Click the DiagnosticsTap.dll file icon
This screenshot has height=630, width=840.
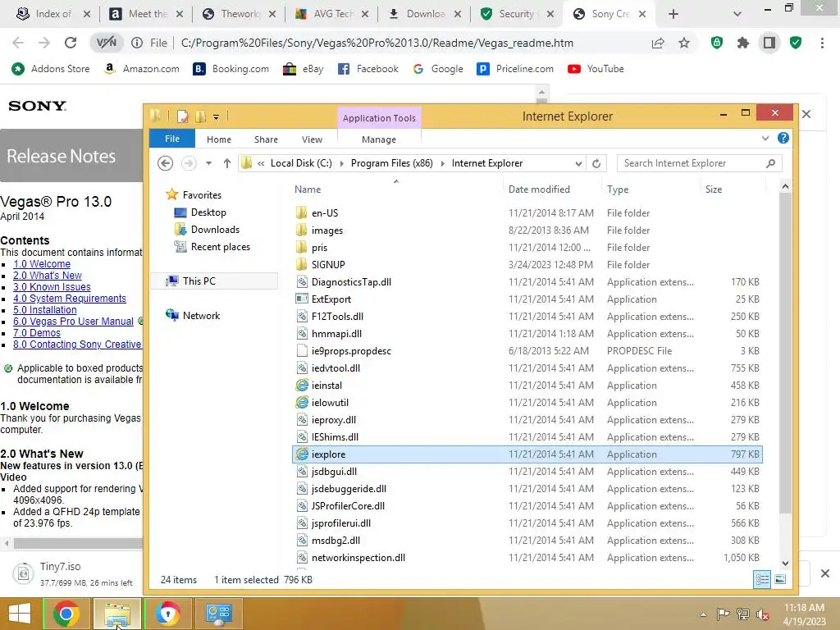[302, 282]
